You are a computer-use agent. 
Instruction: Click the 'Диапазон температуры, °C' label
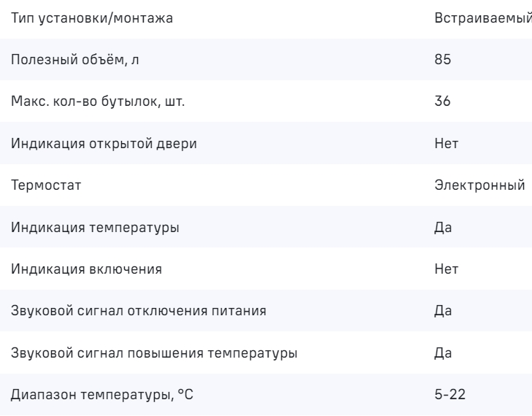pos(104,396)
